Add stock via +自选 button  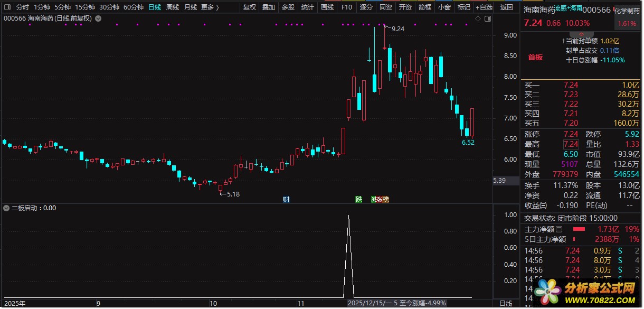tap(484, 7)
